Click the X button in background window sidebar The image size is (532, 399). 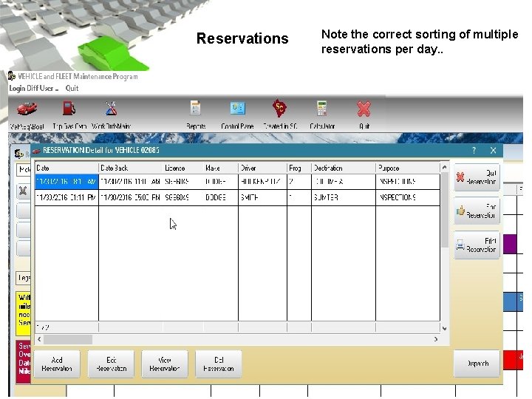23,191
